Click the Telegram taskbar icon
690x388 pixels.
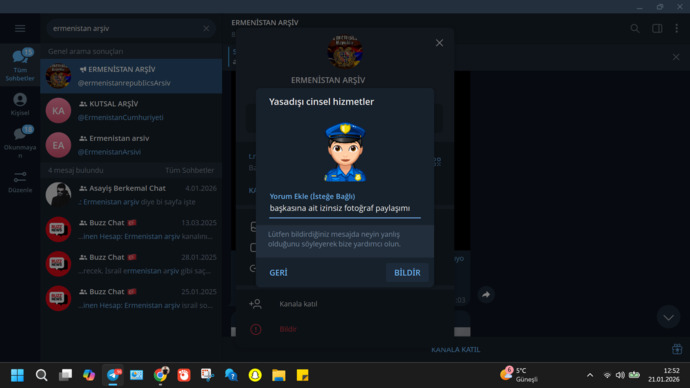[x=113, y=375]
